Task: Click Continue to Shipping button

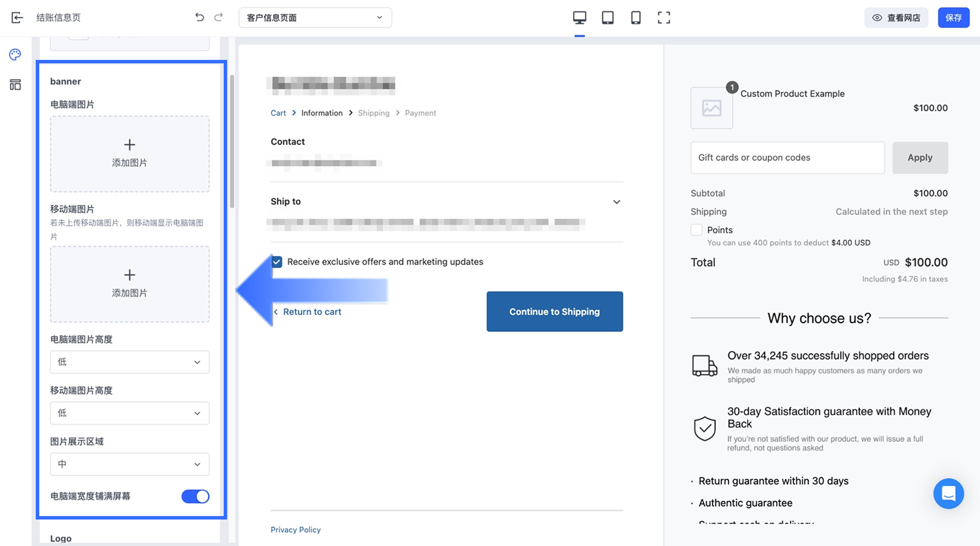Action: pyautogui.click(x=555, y=312)
